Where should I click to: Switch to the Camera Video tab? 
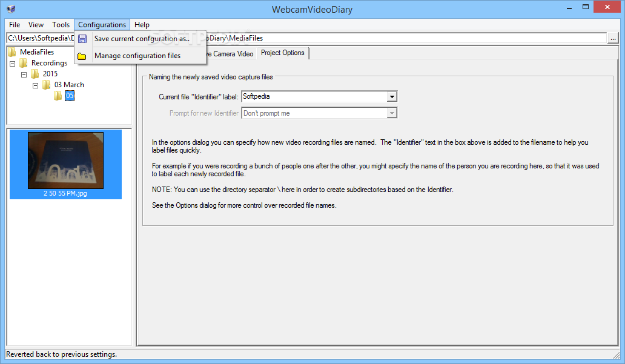tap(231, 54)
